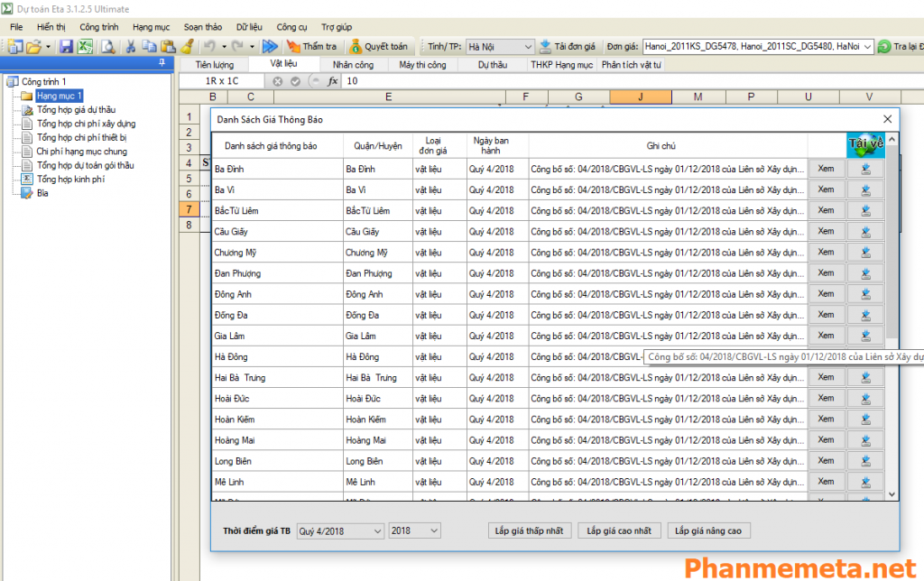This screenshot has width=924, height=581.
Task: Click Xem button for Cầu Giấy row
Action: click(x=826, y=231)
